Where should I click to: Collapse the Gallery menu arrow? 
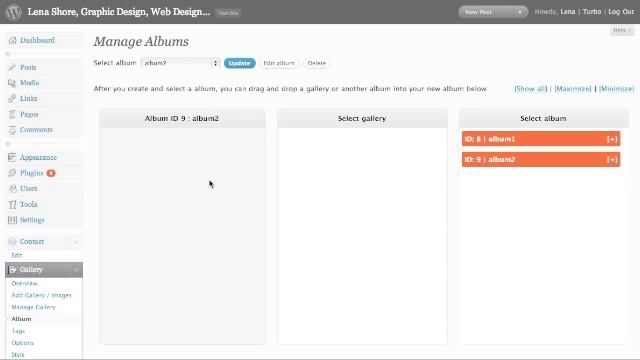pos(76,270)
